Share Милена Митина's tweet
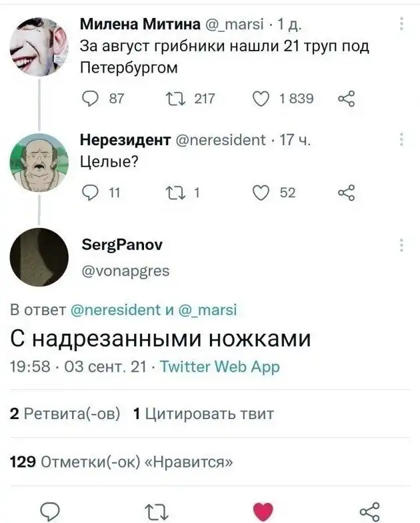Image resolution: width=420 pixels, height=523 pixels. click(x=346, y=99)
